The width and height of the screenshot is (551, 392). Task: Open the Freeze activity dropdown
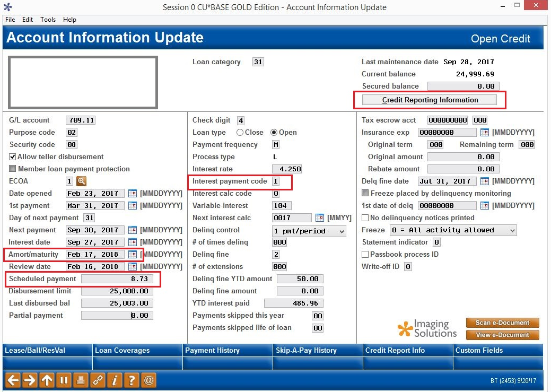453,230
